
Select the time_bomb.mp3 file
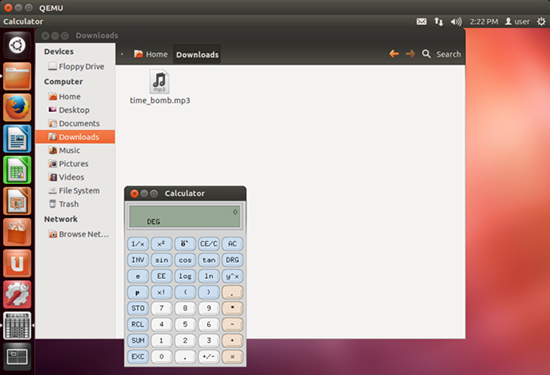pos(160,87)
